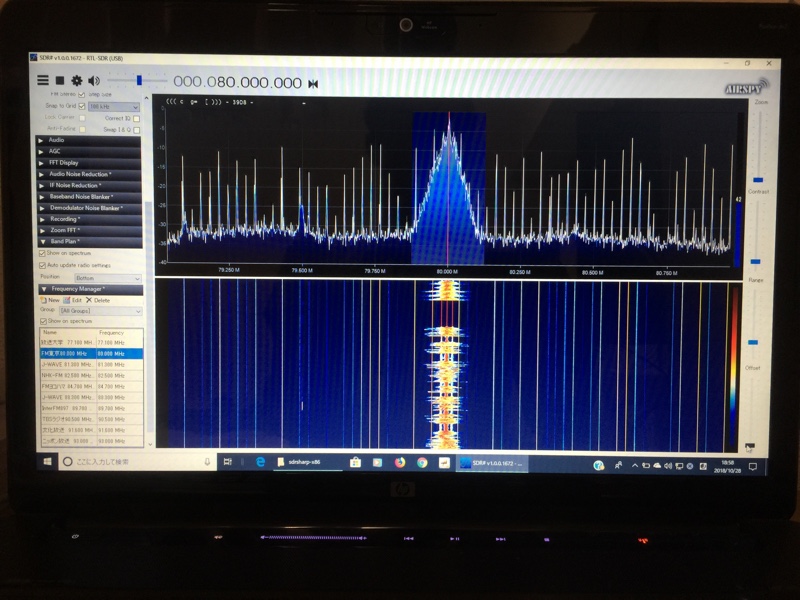The width and height of the screenshot is (800, 600).
Task: Expand the IF Noise Reduction panel
Action: coord(89,185)
